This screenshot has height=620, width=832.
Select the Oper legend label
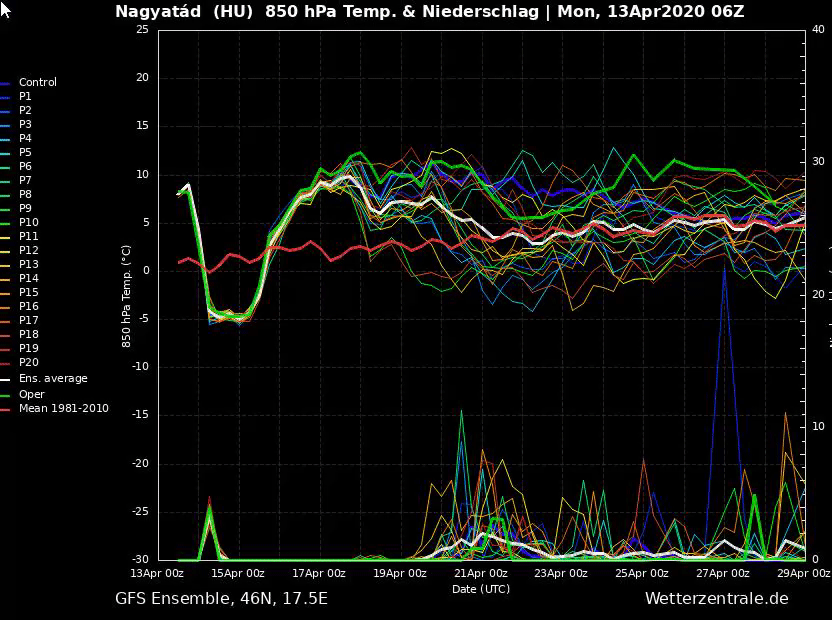(31, 395)
